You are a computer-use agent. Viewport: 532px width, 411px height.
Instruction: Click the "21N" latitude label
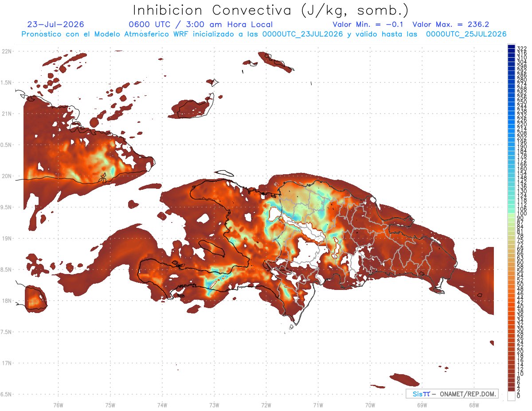7,114
